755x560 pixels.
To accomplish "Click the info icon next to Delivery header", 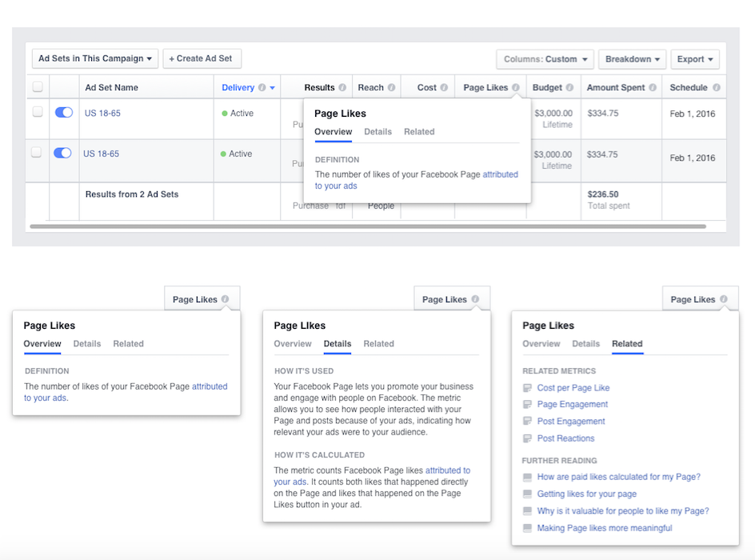I will coord(262,88).
